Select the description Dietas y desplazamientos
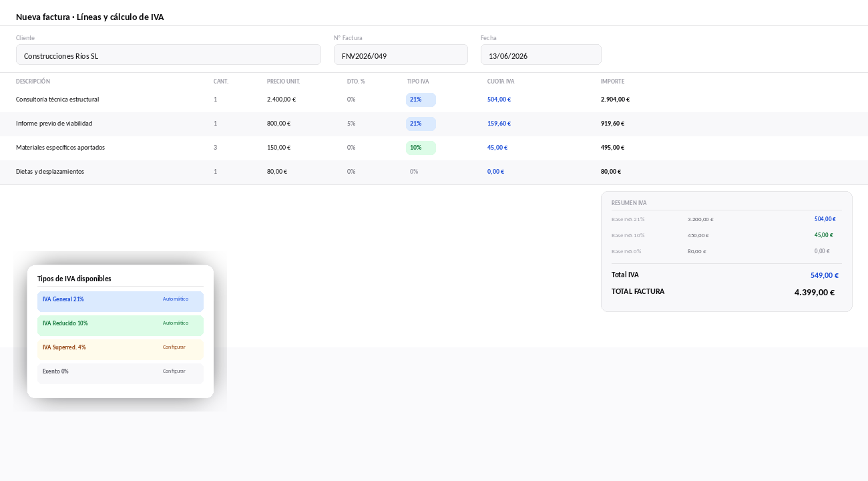This screenshot has width=868, height=481. click(x=50, y=172)
